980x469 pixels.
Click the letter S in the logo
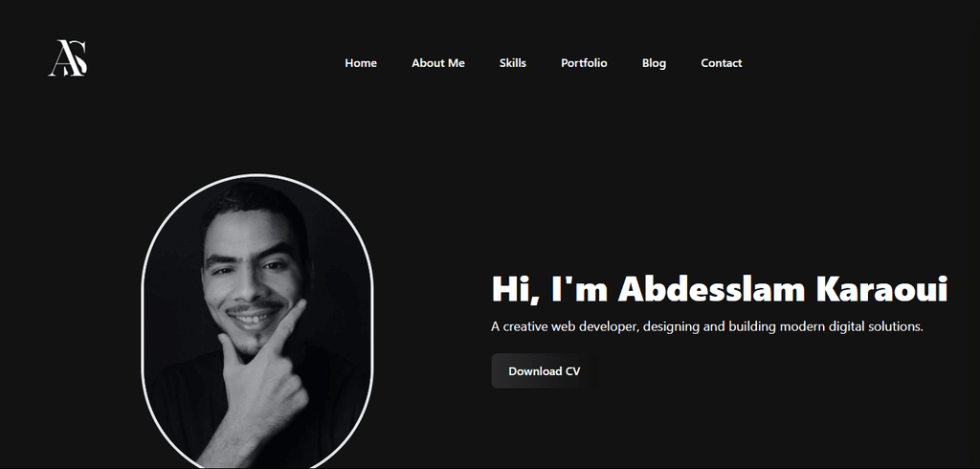(x=78, y=58)
